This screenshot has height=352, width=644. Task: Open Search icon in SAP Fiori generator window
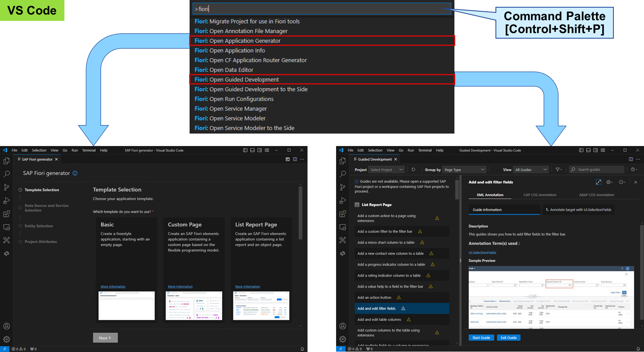click(6, 174)
